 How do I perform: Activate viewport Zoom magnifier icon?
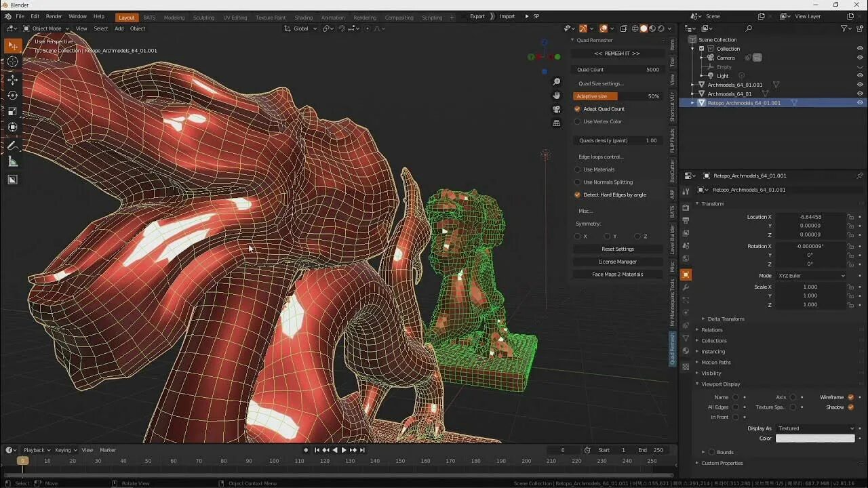556,81
